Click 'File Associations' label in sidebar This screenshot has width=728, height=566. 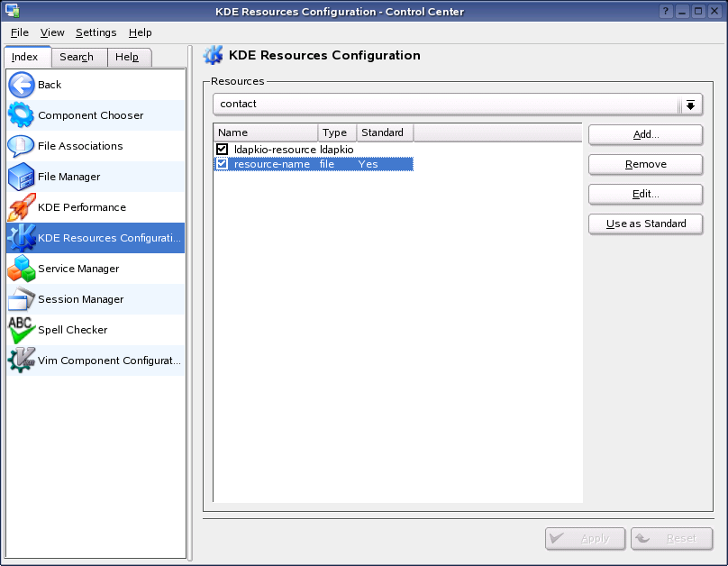point(80,146)
